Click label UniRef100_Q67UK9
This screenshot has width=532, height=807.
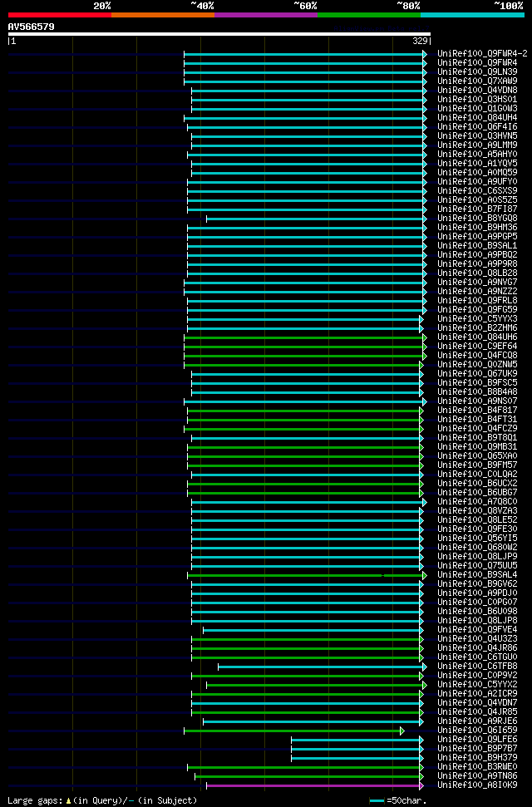[x=477, y=374]
